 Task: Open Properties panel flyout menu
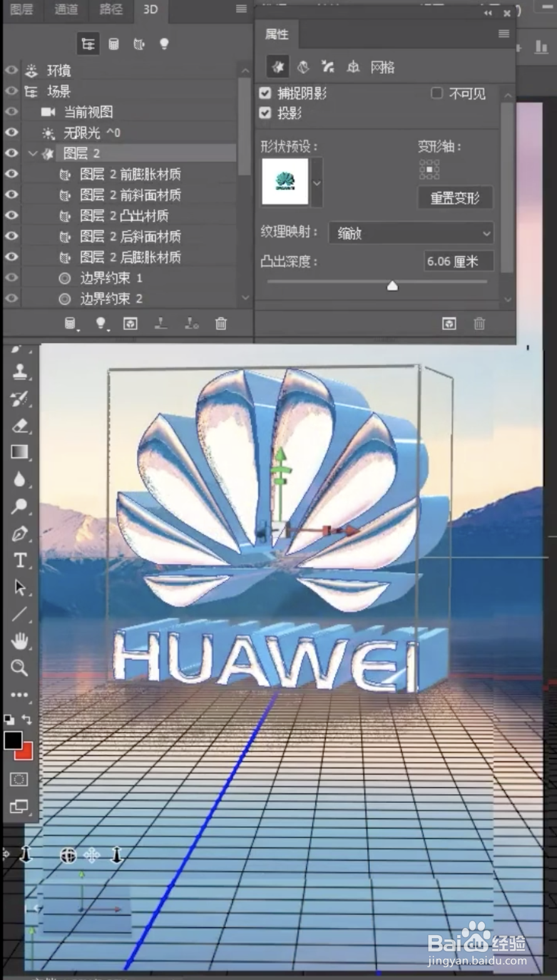[x=504, y=34]
